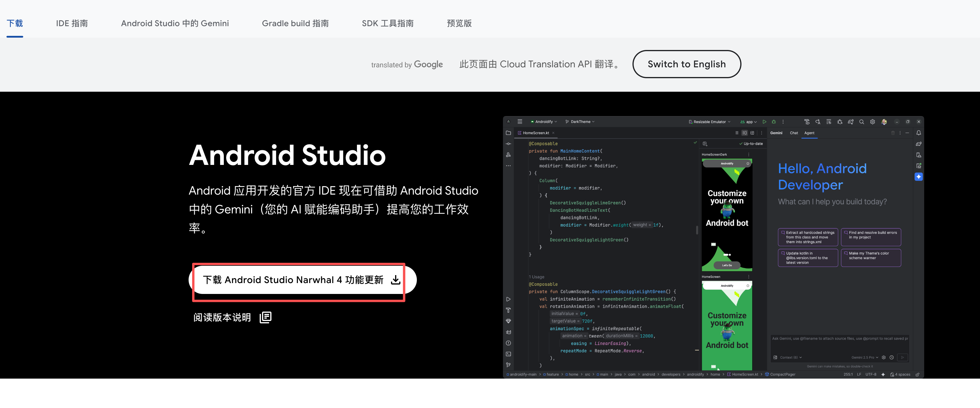Click CompactPager in the breadcrumb bar

tap(780, 374)
